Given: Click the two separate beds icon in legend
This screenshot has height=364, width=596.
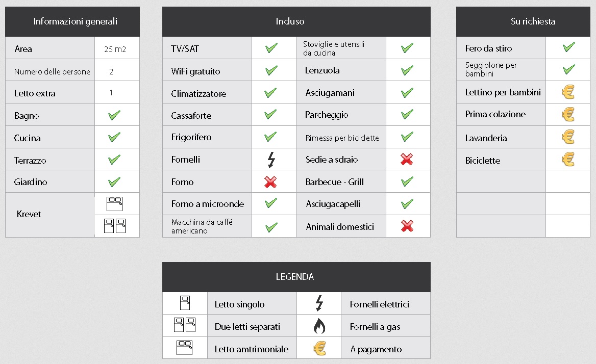Looking at the screenshot, I should (x=185, y=325).
